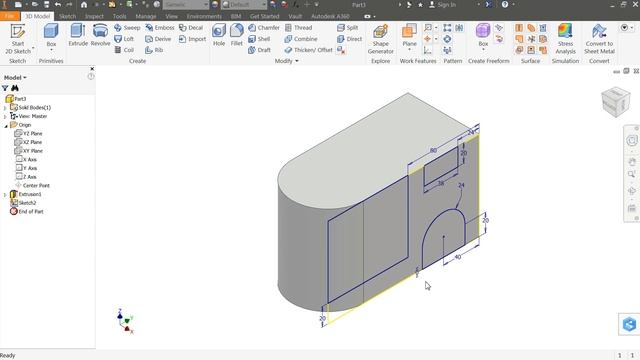The image size is (640, 360).
Task: Click the Thread tool
Action: [x=298, y=28]
